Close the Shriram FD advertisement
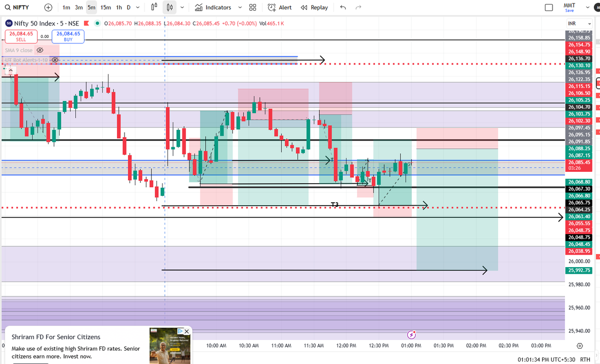 pyautogui.click(x=186, y=331)
